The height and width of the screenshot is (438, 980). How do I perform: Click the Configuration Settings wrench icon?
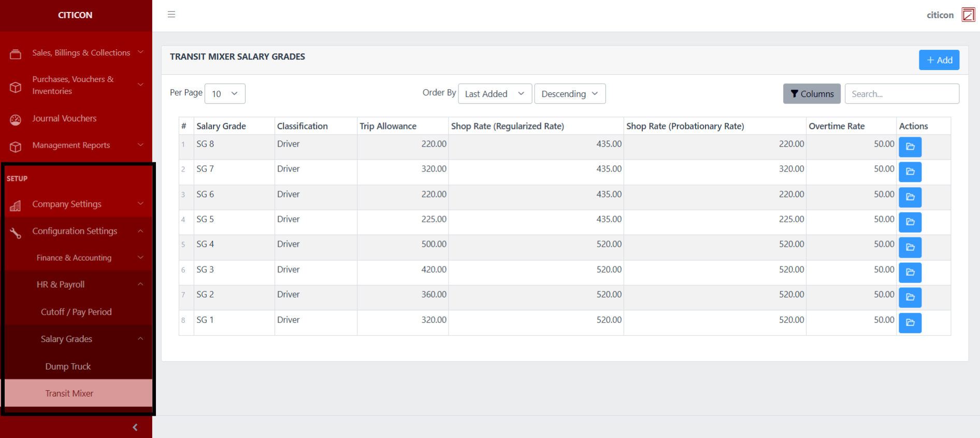click(16, 233)
